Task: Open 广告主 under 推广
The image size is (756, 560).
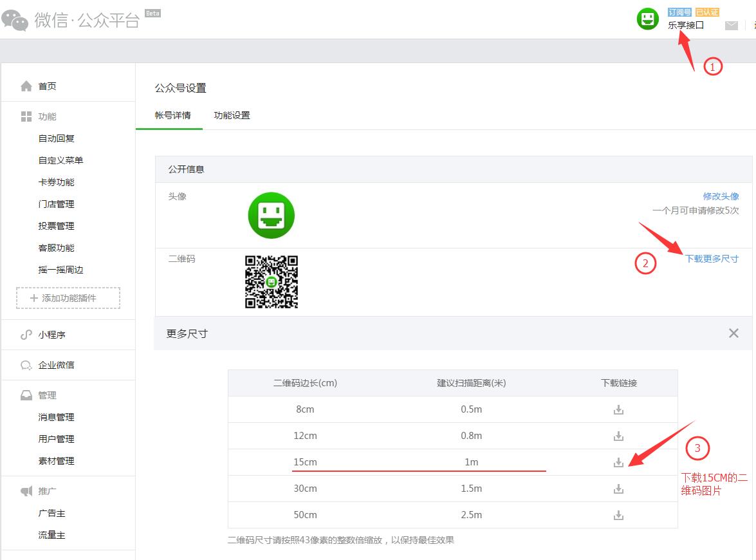Action: coord(51,513)
